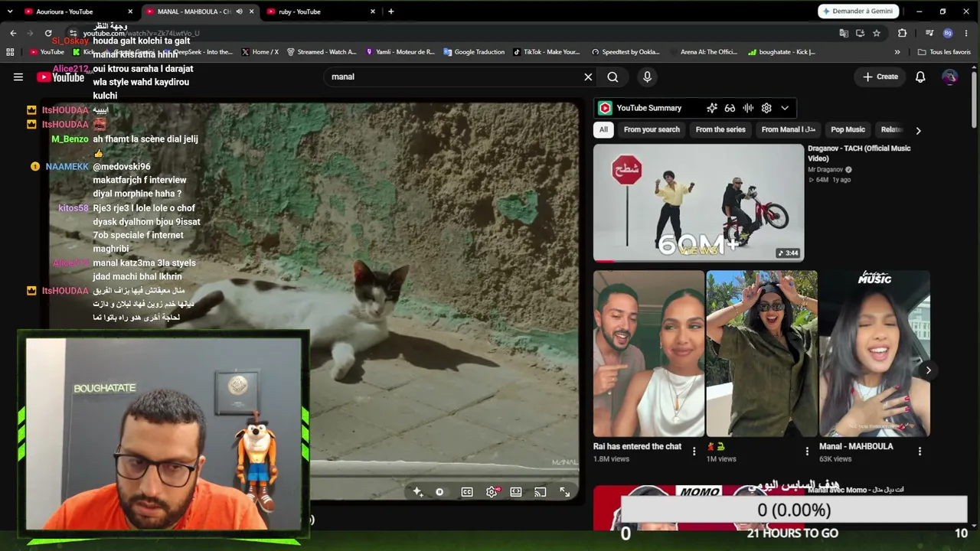
Task: Pause the video in the player
Action: tap(439, 492)
